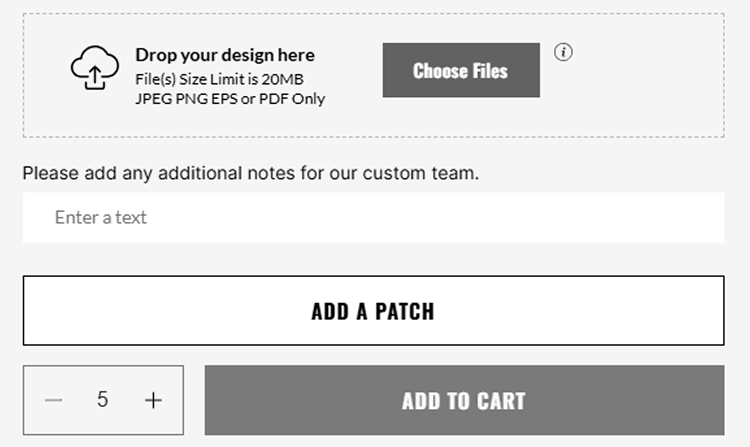The width and height of the screenshot is (750, 447).
Task: Open the info tooltip beside Choose Files
Action: point(563,52)
